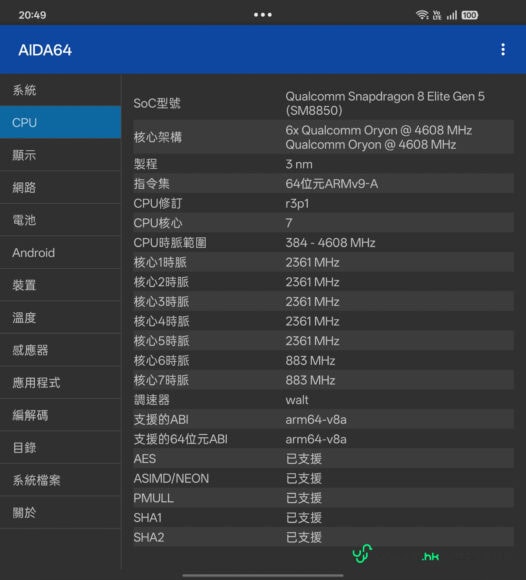This screenshot has width=526, height=580.
Task: Select the SoC型號 row
Action: 323,103
